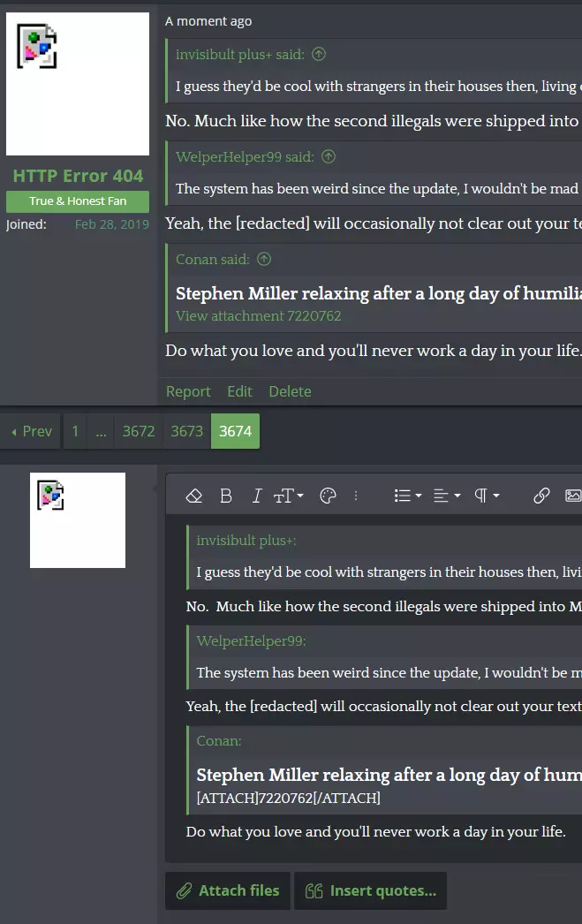Click the Insert link chain icon
The height and width of the screenshot is (924, 582).
pyautogui.click(x=541, y=496)
